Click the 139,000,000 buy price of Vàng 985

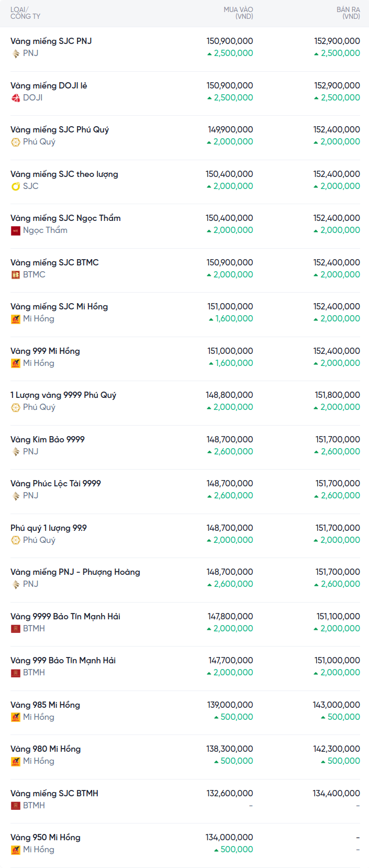(x=230, y=705)
